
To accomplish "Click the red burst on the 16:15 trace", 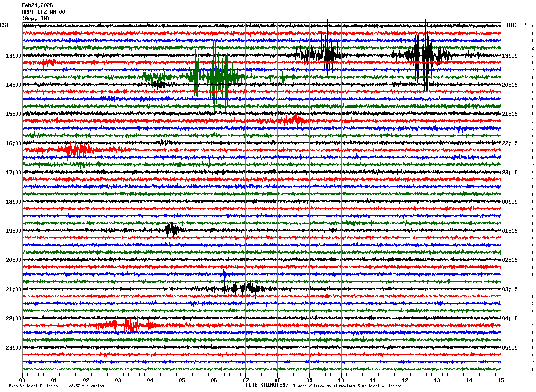I will tap(75, 150).
